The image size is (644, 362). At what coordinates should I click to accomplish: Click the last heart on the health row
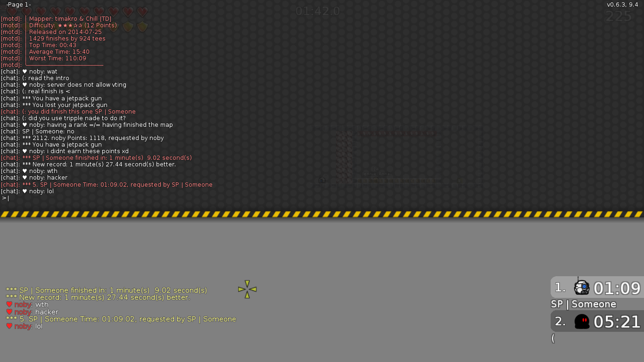tap(143, 11)
